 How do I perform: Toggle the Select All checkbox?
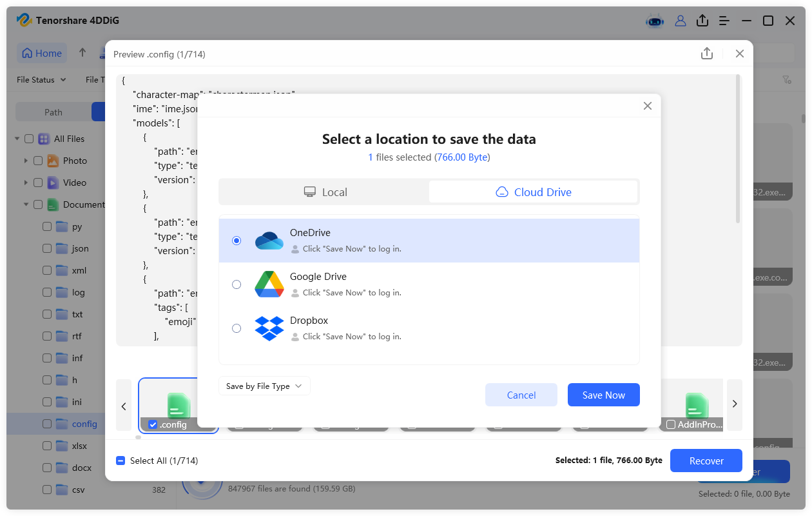tap(121, 461)
